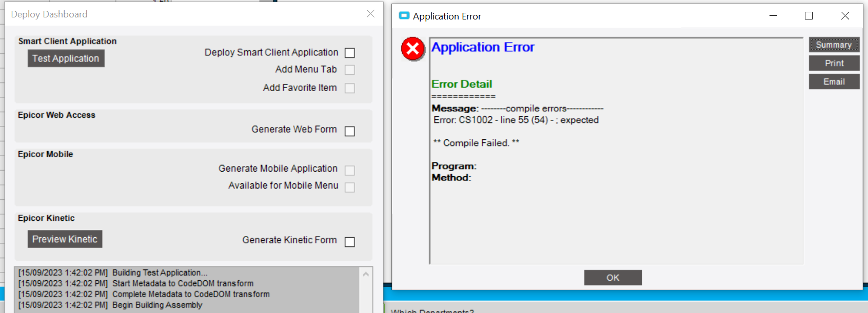Screen dimensions: 868x313
Task: Email the application error report
Action: (834, 81)
